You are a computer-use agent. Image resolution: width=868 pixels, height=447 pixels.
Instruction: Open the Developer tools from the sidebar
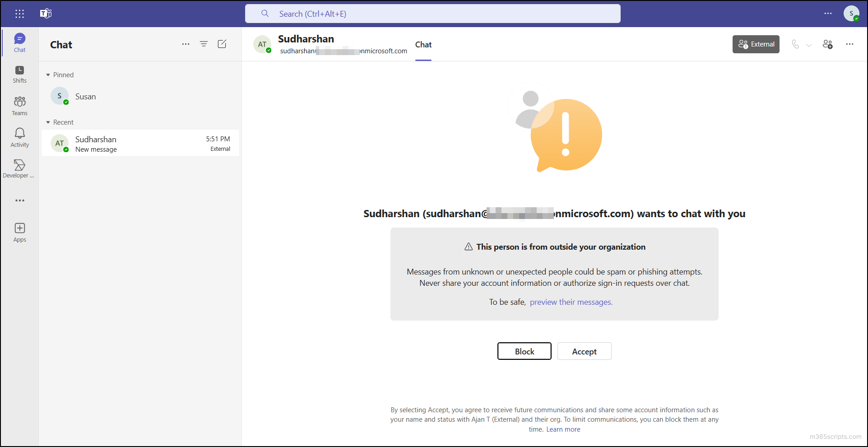coord(19,168)
